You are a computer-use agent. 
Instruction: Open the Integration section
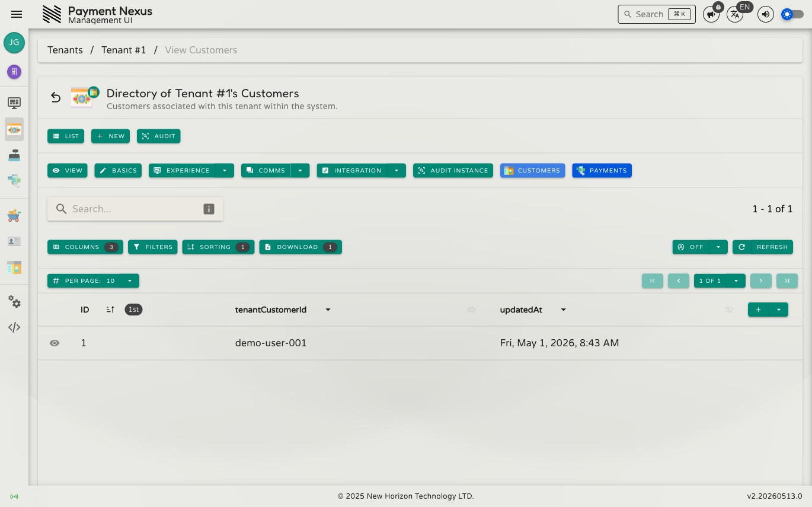coord(352,170)
